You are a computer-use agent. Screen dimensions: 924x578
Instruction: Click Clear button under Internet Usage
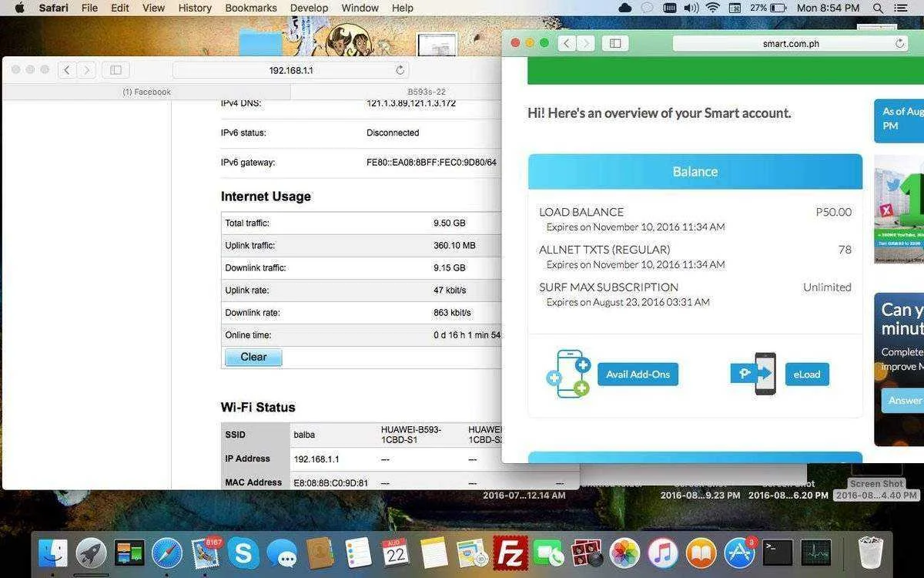click(x=253, y=357)
